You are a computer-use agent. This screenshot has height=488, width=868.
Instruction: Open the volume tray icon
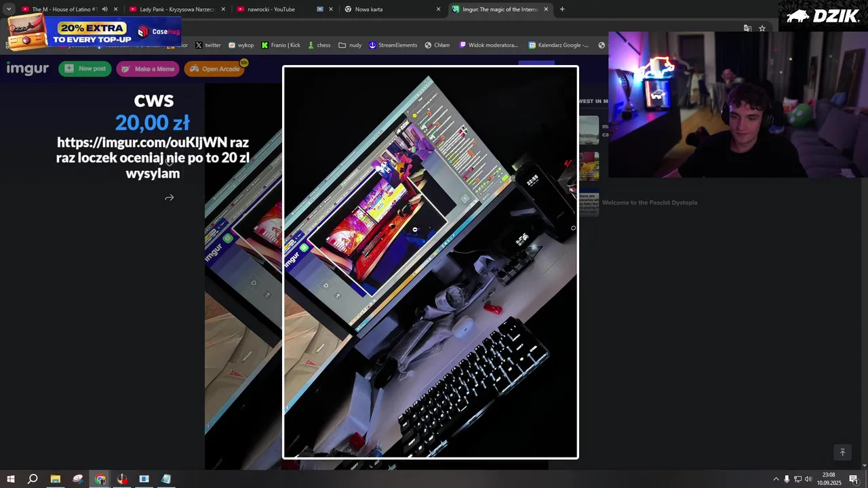tap(808, 479)
